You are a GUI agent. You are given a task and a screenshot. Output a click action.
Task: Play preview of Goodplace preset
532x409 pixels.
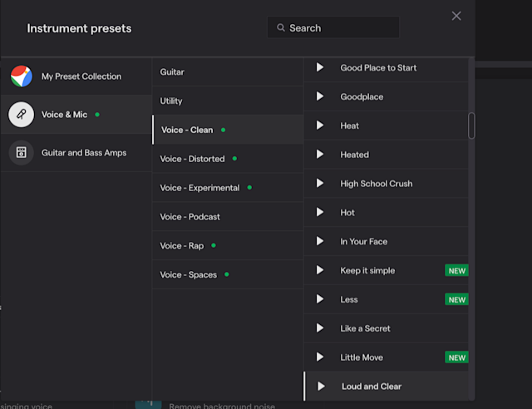tap(319, 96)
